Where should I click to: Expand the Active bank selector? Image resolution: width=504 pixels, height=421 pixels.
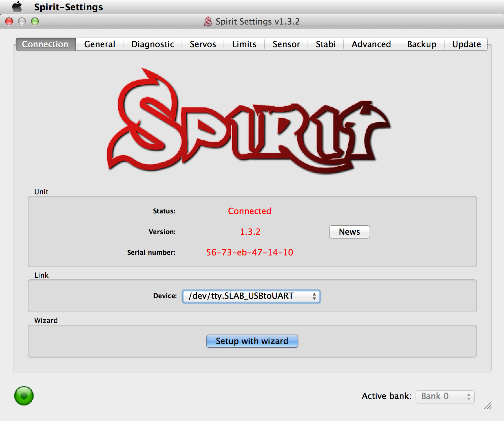445,396
